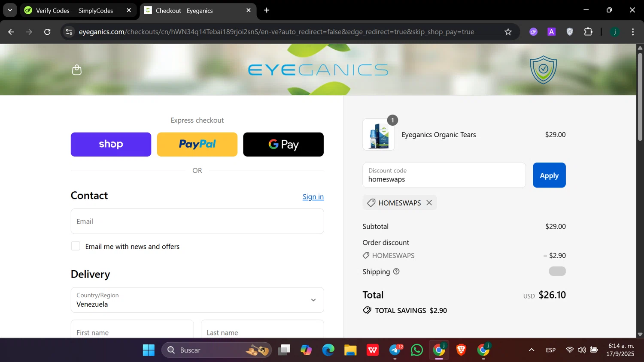Viewport: 644px width, 362px height.
Task: Click the browser back arrow
Action: [11, 32]
